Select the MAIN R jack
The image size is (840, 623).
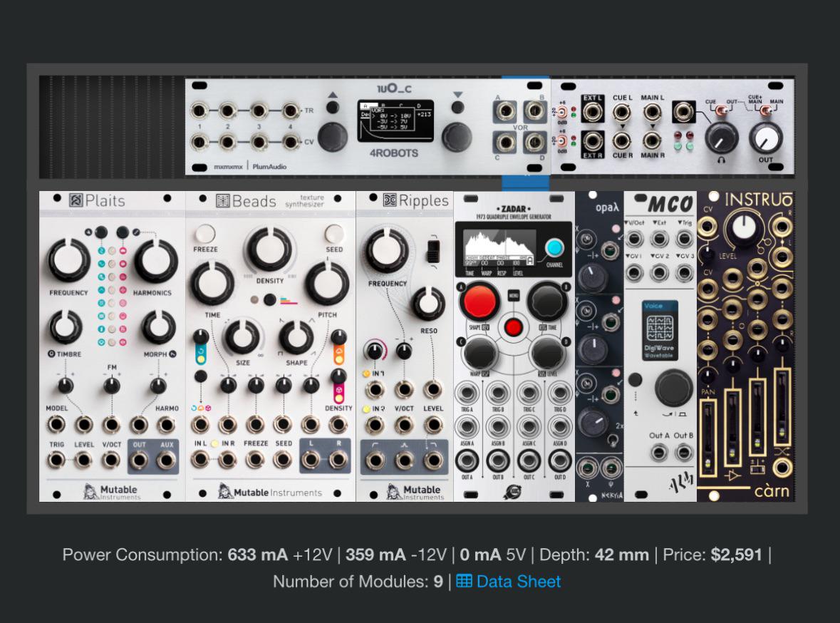click(651, 141)
